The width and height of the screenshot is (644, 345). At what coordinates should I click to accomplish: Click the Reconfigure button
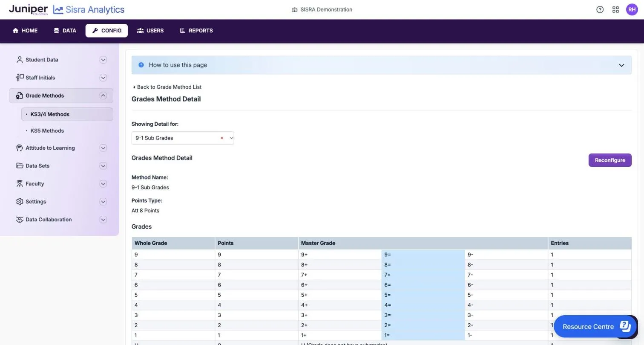pos(610,160)
